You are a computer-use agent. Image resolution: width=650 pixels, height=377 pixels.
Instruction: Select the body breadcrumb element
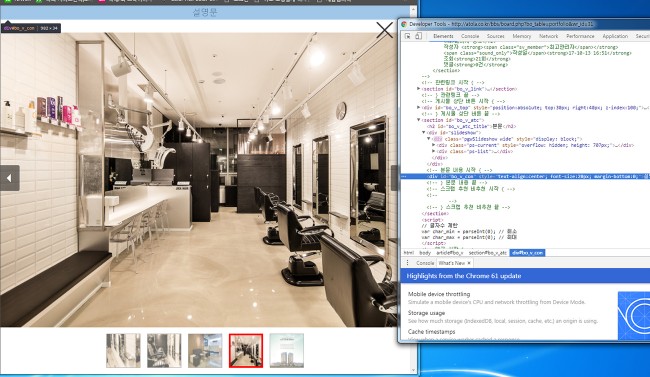point(425,253)
